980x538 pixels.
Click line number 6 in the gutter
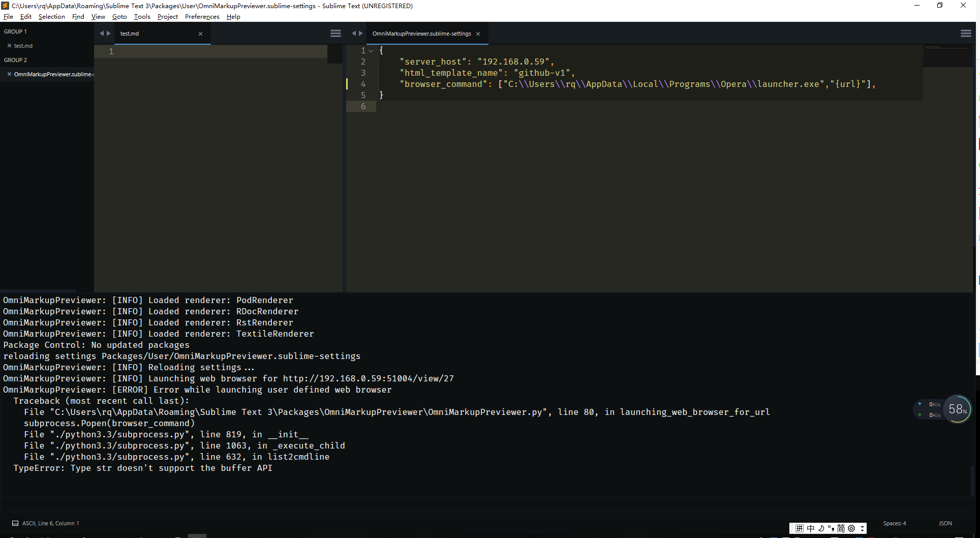click(363, 106)
